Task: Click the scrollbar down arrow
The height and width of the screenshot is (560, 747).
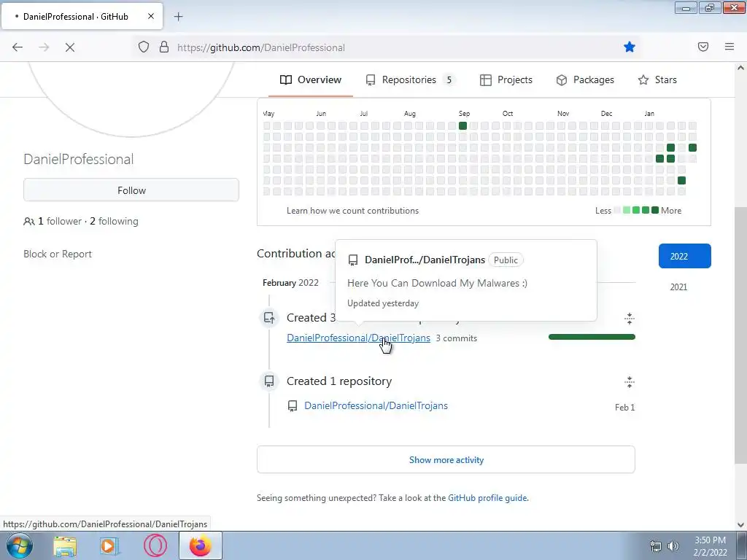Action: click(x=740, y=524)
